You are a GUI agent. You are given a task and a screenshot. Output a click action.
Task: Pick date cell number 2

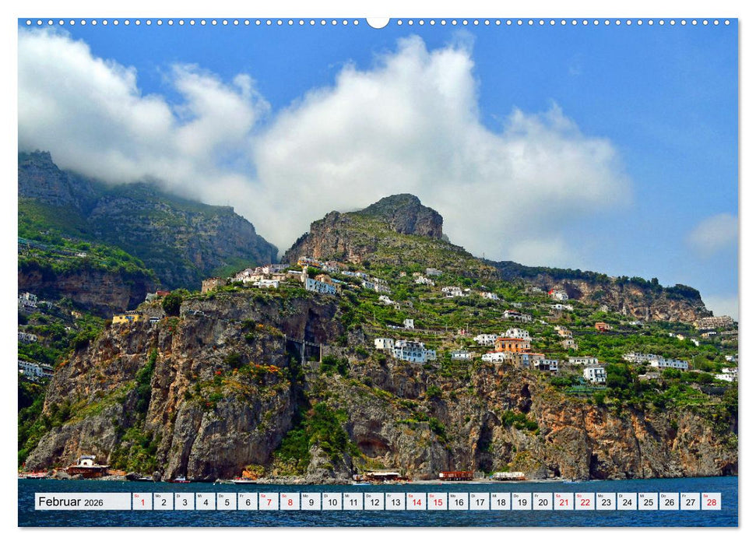[x=163, y=501]
